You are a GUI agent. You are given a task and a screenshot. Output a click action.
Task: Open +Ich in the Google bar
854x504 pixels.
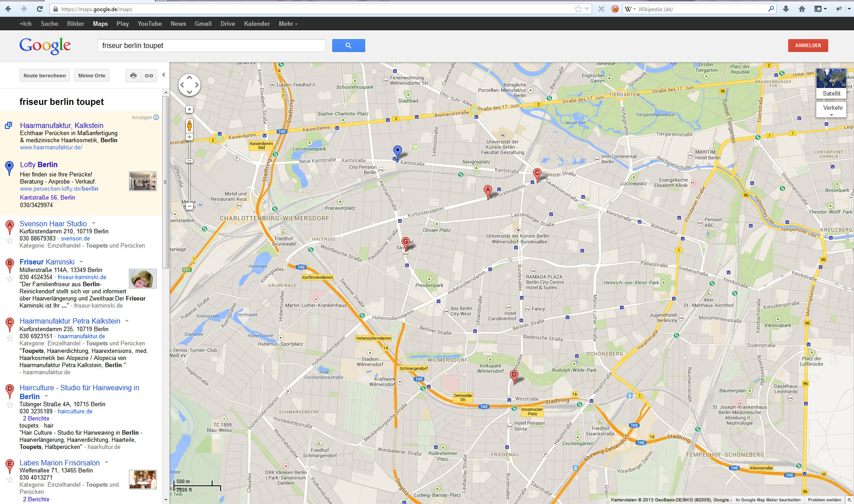point(25,24)
